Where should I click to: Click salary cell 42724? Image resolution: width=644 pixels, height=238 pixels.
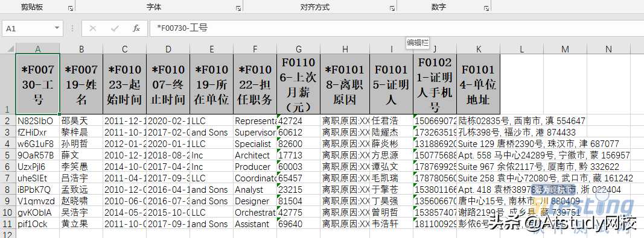(299, 121)
